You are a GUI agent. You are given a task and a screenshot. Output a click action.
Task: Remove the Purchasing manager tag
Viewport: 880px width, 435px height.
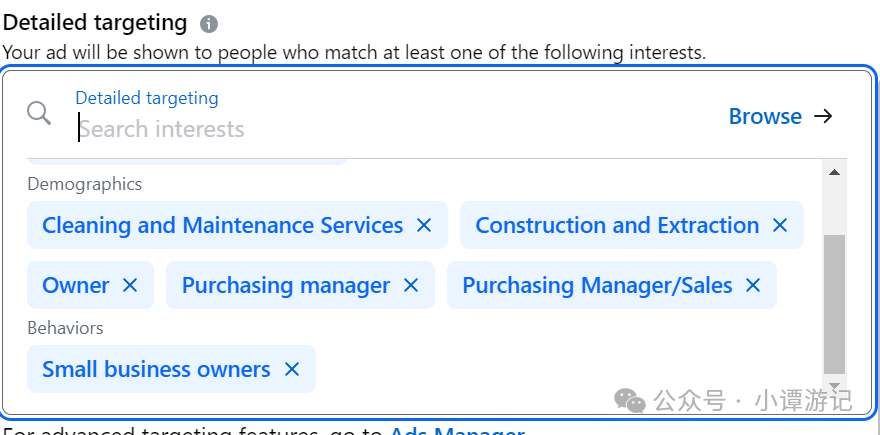tap(411, 285)
